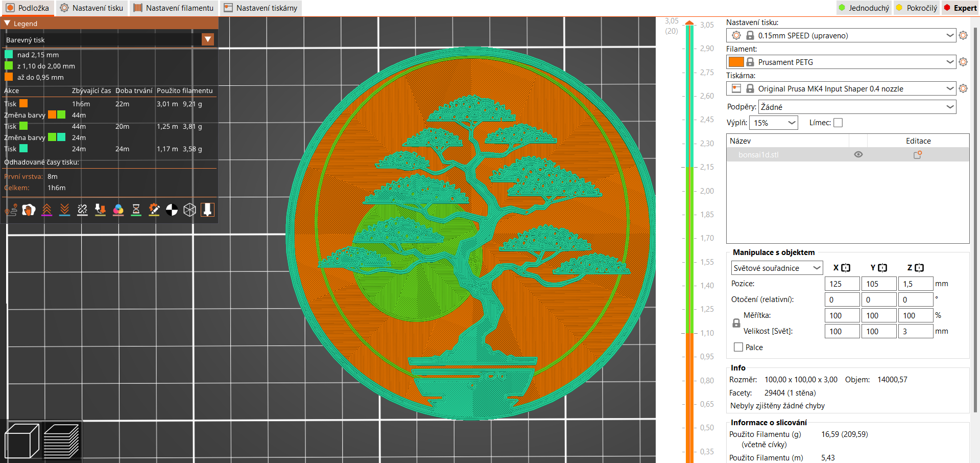The height and width of the screenshot is (463, 980).
Task: Open Výplň dropdown showing 15%
Action: pos(774,123)
